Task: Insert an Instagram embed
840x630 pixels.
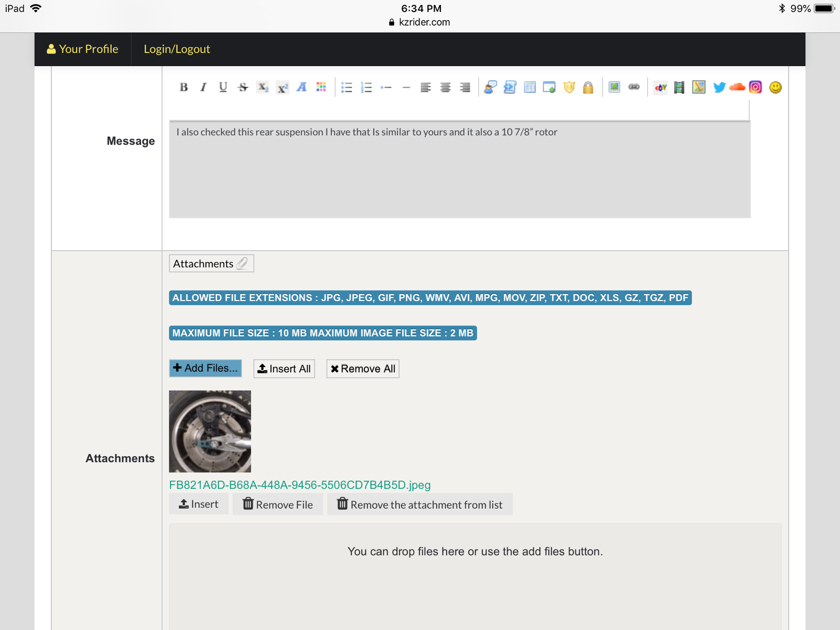Action: point(755,87)
